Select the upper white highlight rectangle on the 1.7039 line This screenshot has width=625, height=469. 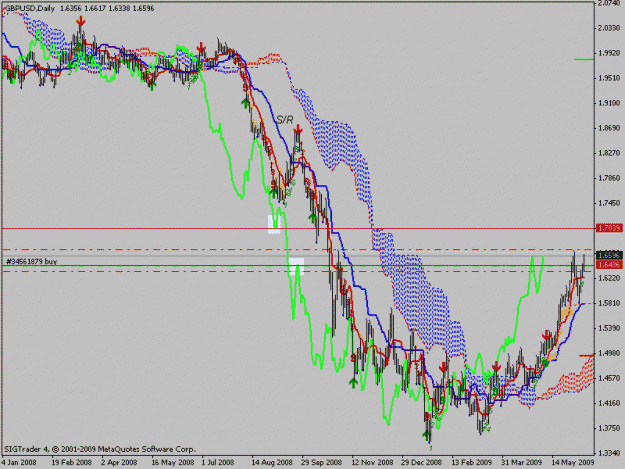click(274, 224)
